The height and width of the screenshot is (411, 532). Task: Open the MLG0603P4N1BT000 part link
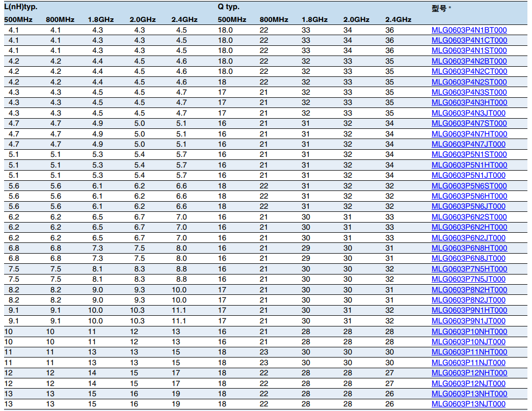click(469, 30)
